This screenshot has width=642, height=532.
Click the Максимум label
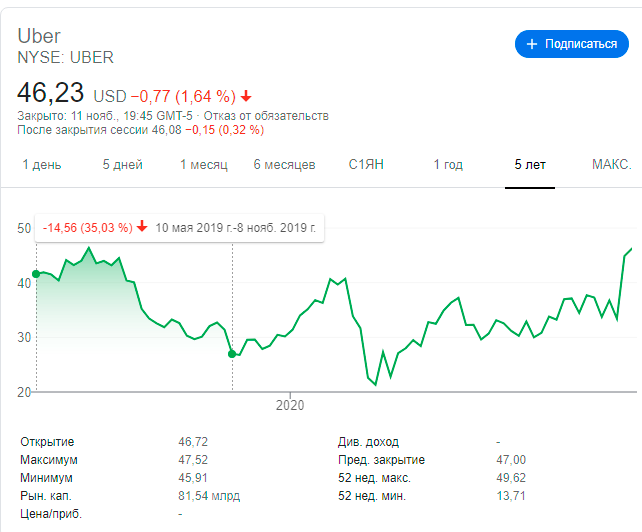pyautogui.click(x=49, y=460)
